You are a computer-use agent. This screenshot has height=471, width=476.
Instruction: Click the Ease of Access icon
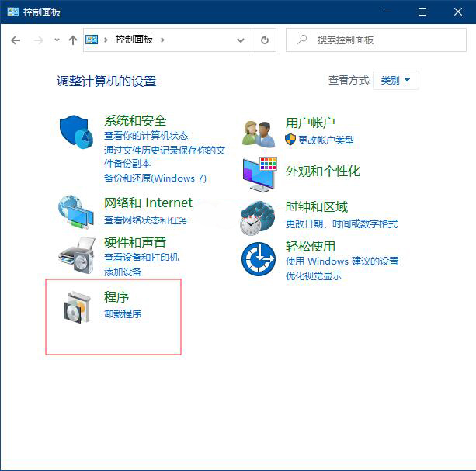coord(259,259)
